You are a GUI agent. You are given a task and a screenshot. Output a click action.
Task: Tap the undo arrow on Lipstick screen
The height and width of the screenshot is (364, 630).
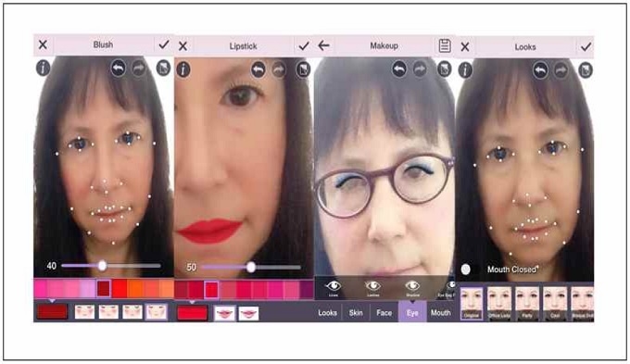(x=258, y=69)
